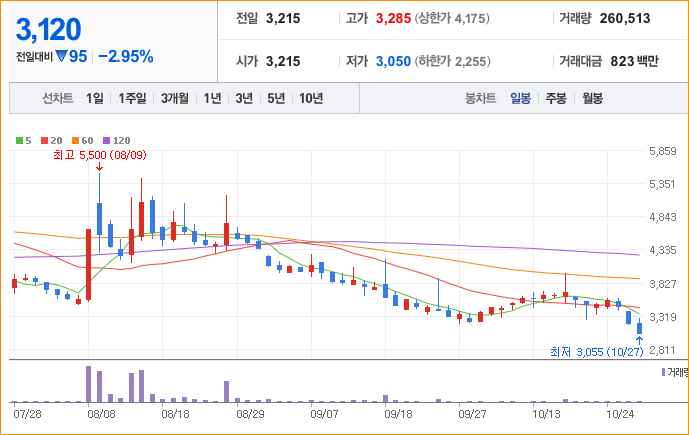Click the 최저 3,055 (10/27) label
Viewport: 689px width, 435px height.
click(597, 352)
